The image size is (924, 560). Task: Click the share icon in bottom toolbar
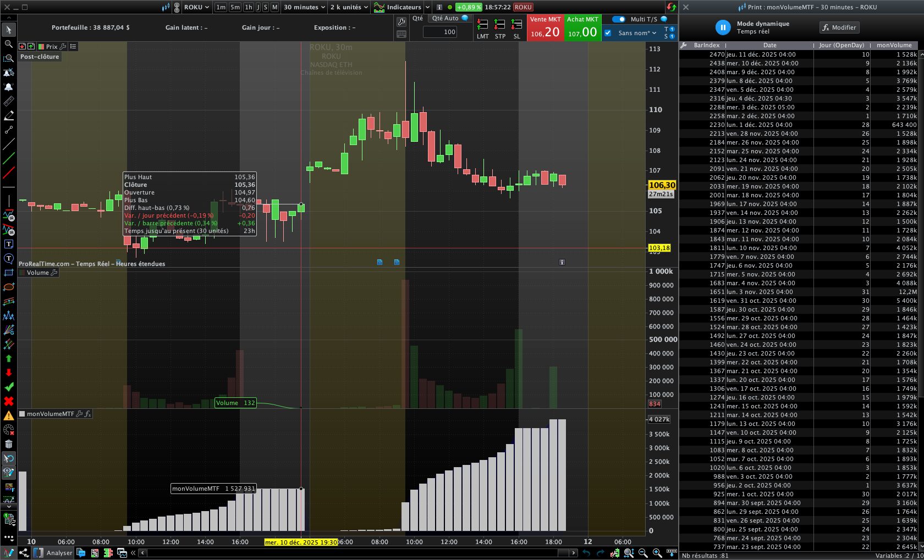click(x=23, y=553)
